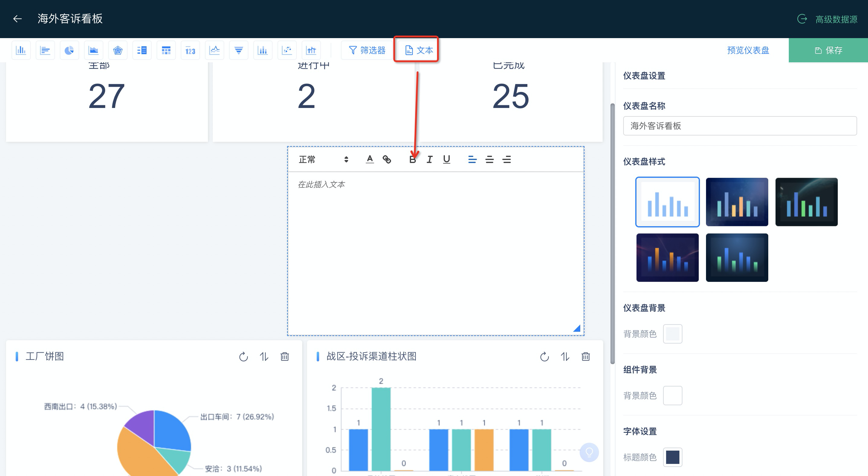Click sort icon on 工厂饼图
868x476 pixels.
pos(264,357)
